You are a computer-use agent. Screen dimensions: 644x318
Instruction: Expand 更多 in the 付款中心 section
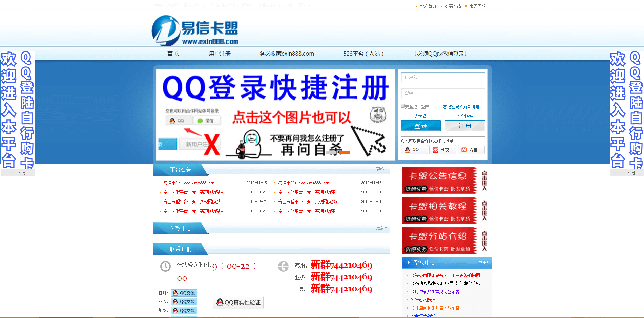coord(381,228)
